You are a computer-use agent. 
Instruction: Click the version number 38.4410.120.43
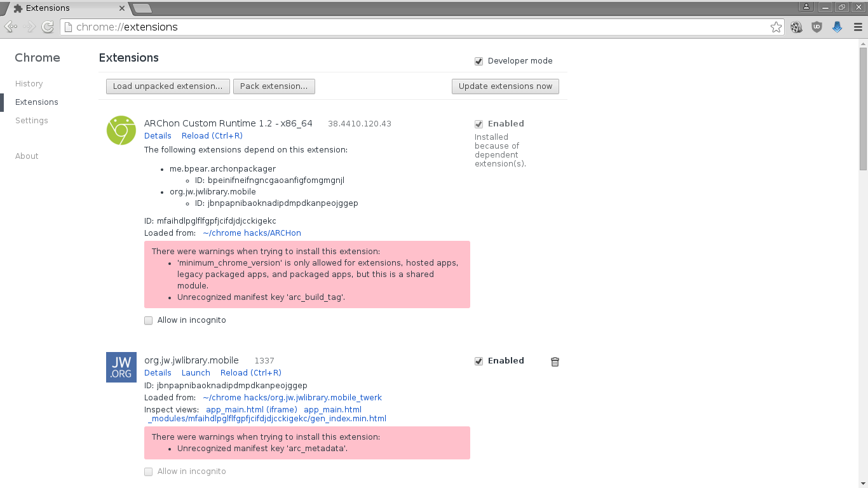point(360,123)
